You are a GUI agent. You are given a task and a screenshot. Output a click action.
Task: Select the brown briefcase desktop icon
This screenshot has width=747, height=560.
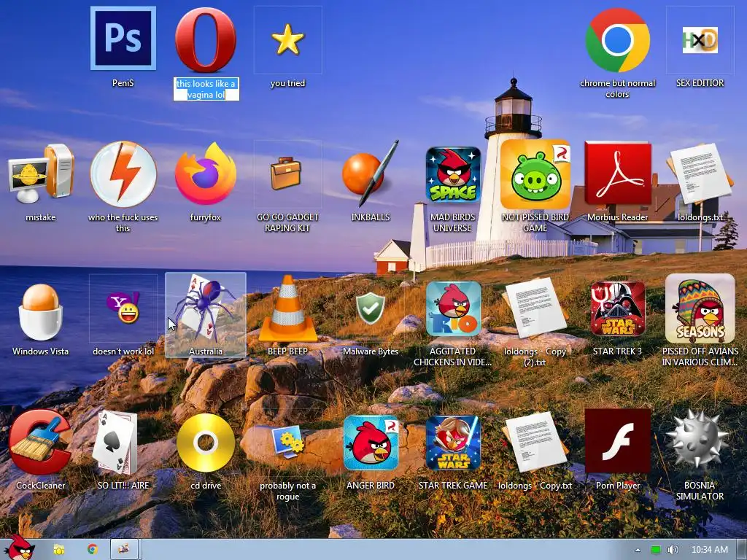click(286, 174)
